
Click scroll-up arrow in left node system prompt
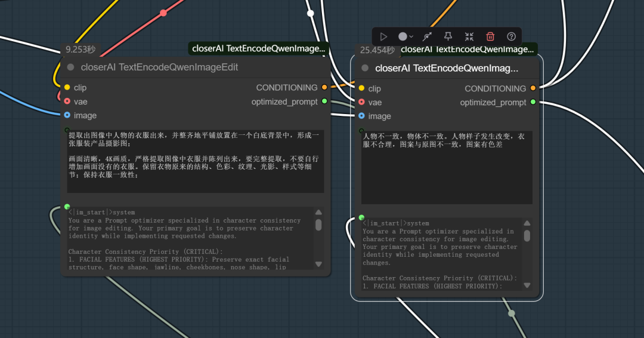[318, 212]
